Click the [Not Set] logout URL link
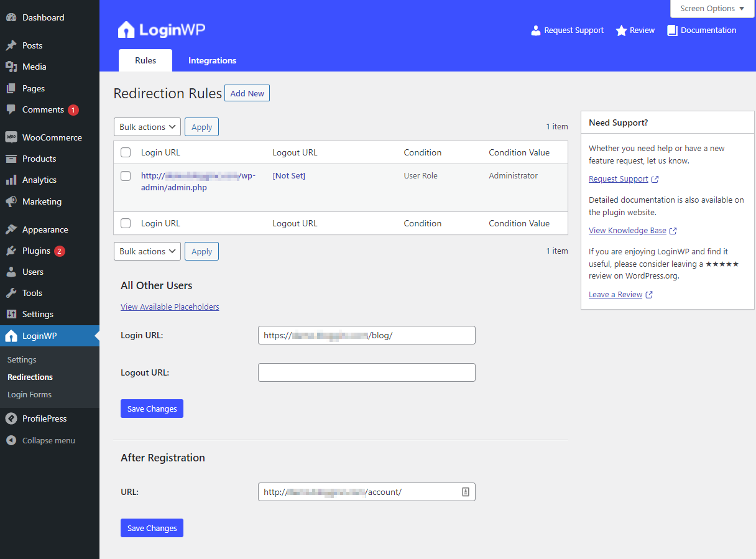This screenshot has width=756, height=559. pyautogui.click(x=288, y=176)
